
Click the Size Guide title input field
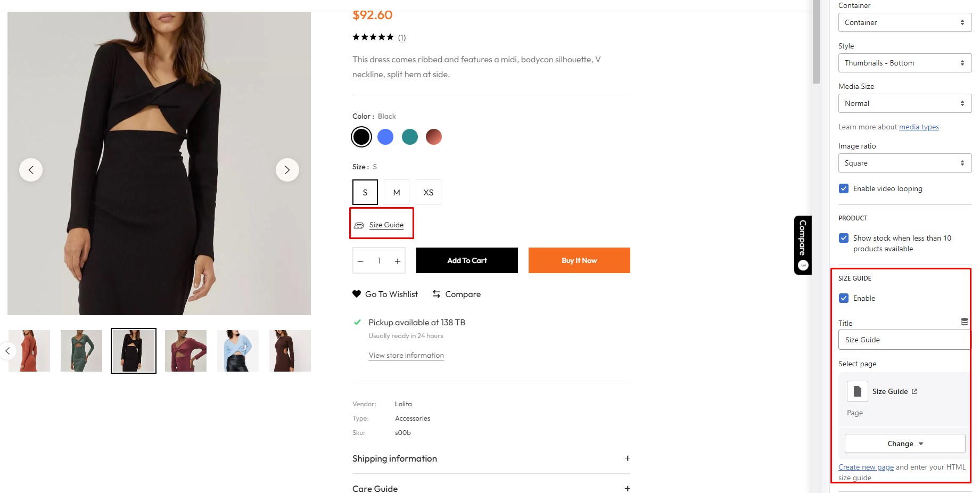click(x=904, y=340)
